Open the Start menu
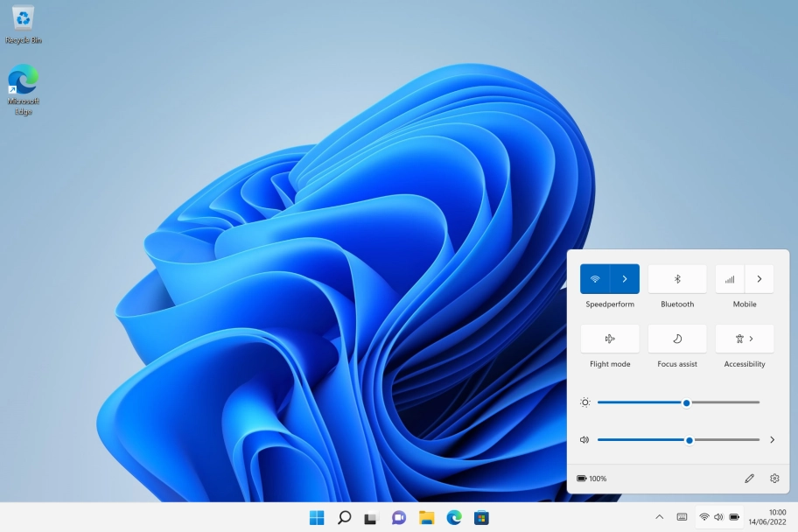This screenshot has width=798, height=532. (317, 517)
